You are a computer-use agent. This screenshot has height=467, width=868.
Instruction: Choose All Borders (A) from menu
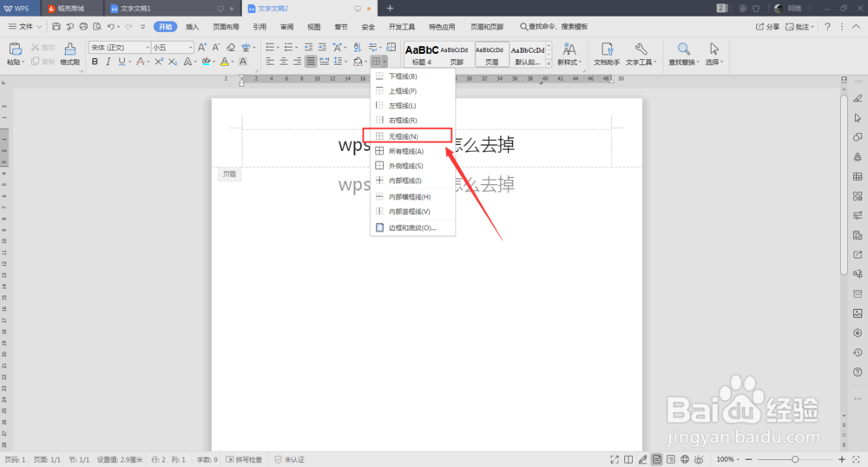tap(412, 151)
